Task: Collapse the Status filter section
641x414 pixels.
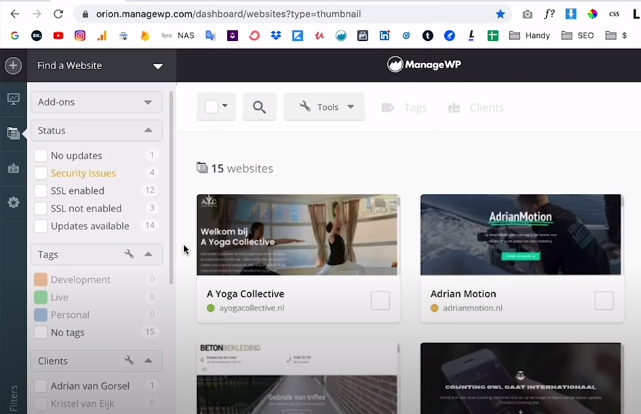Action: [x=148, y=131]
